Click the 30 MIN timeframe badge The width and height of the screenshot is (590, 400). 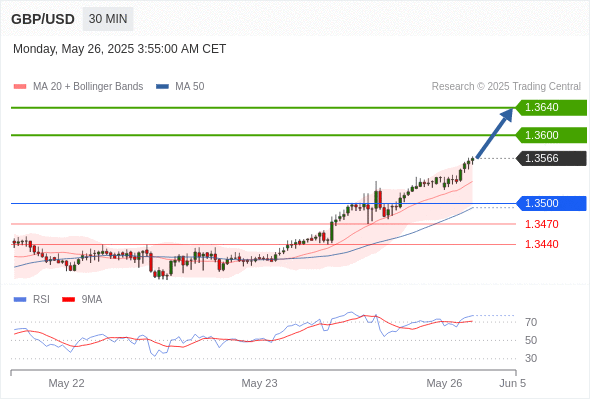pyautogui.click(x=108, y=19)
